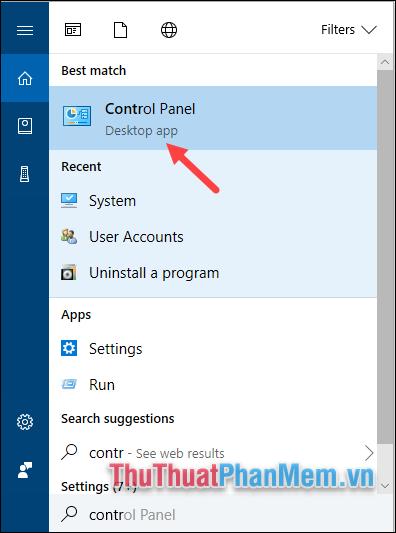Open the Notebook icon in the sidebar
The height and width of the screenshot is (533, 396).
[25, 126]
